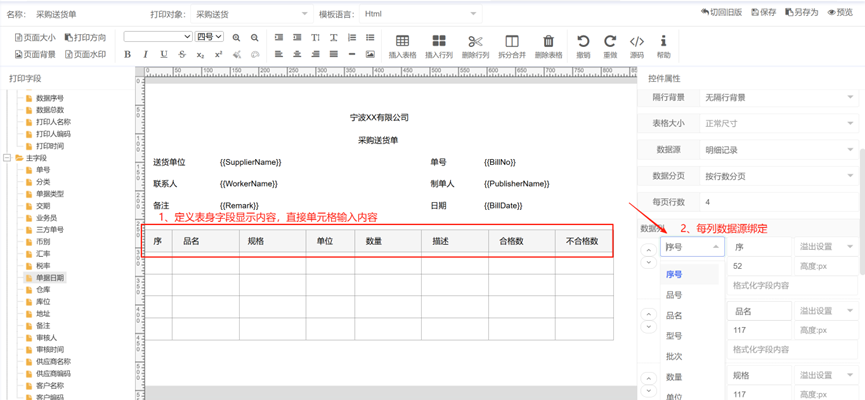The height and width of the screenshot is (400, 865).
Task: Click the 页面背景 button
Action: point(35,54)
